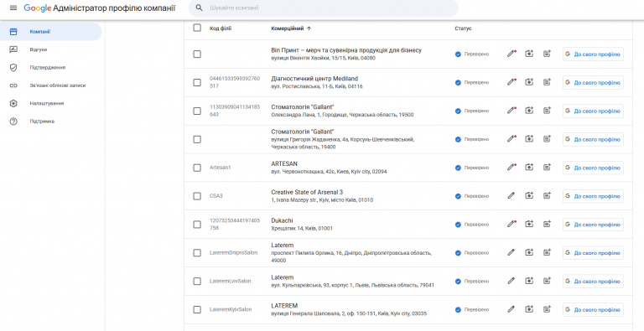This screenshot has width=644, height=331.
Task: Select the Віп Принт row checkbox
Action: click(x=197, y=54)
